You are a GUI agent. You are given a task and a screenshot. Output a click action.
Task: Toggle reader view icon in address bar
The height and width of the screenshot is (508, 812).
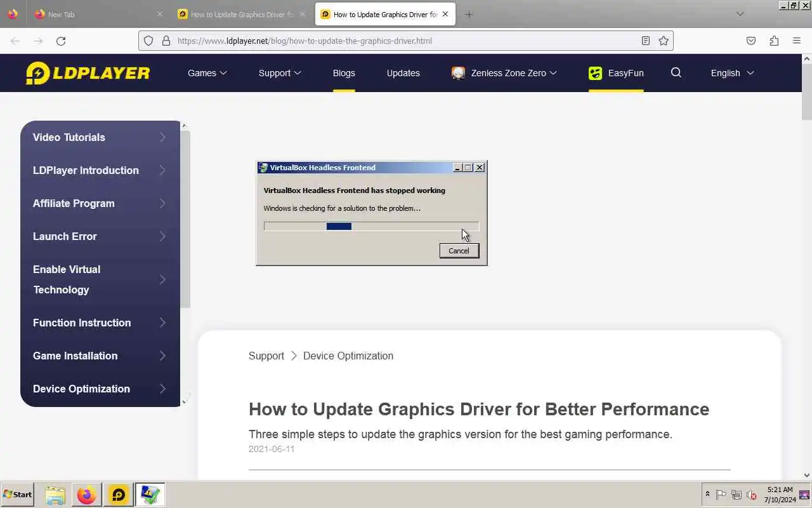(x=646, y=41)
